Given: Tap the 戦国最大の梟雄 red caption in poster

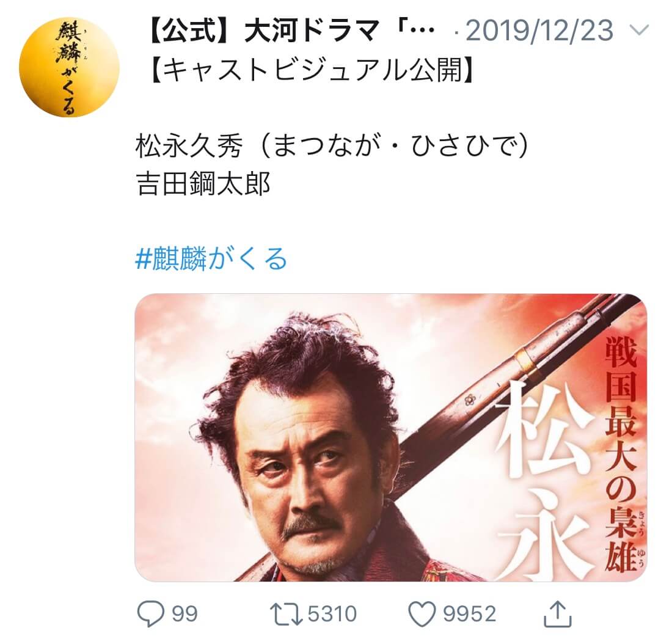Looking at the screenshot, I should click(621, 455).
